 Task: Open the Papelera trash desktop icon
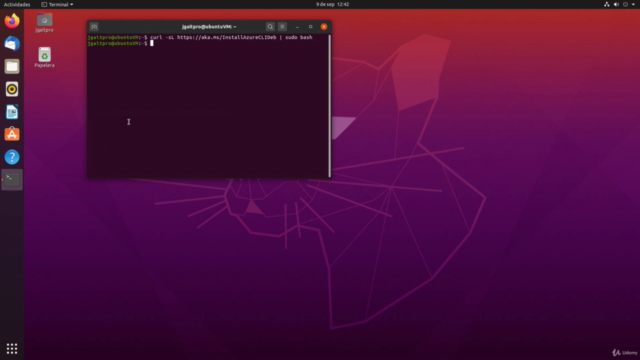44,57
